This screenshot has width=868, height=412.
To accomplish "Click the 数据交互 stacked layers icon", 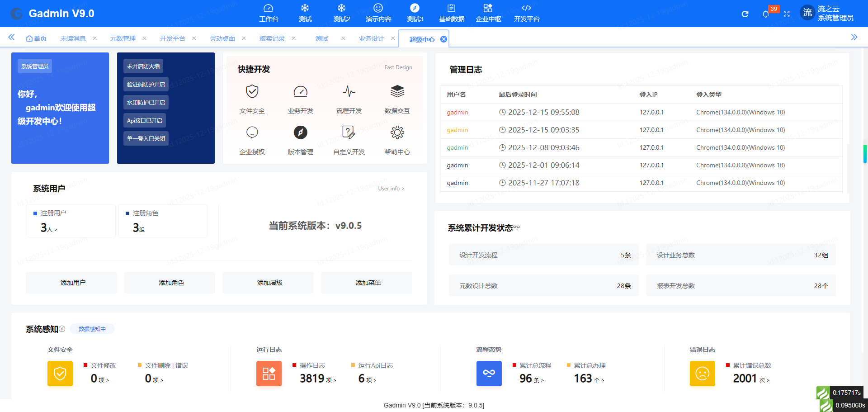I will pyautogui.click(x=397, y=91).
